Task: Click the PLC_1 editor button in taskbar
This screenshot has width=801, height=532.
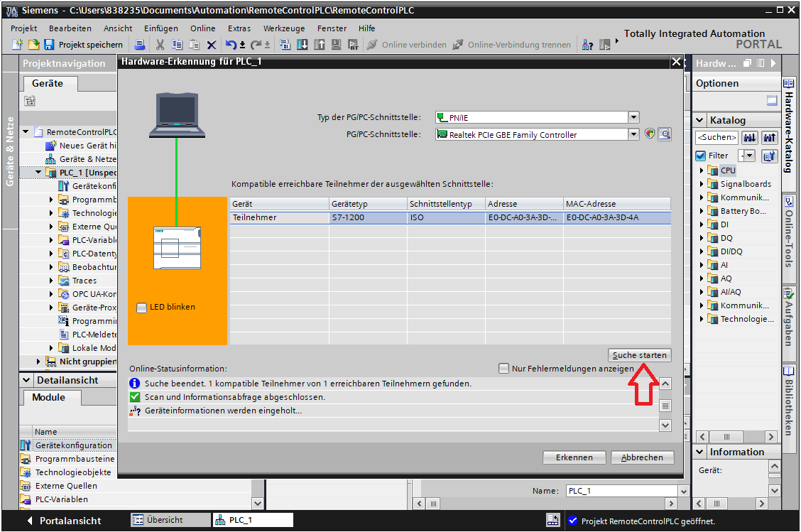Action: (254, 520)
